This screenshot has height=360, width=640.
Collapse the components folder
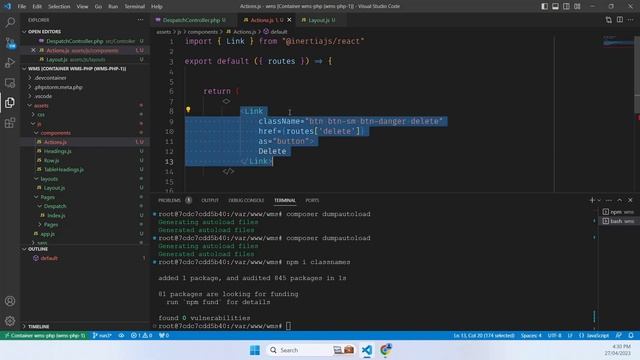(x=56, y=133)
